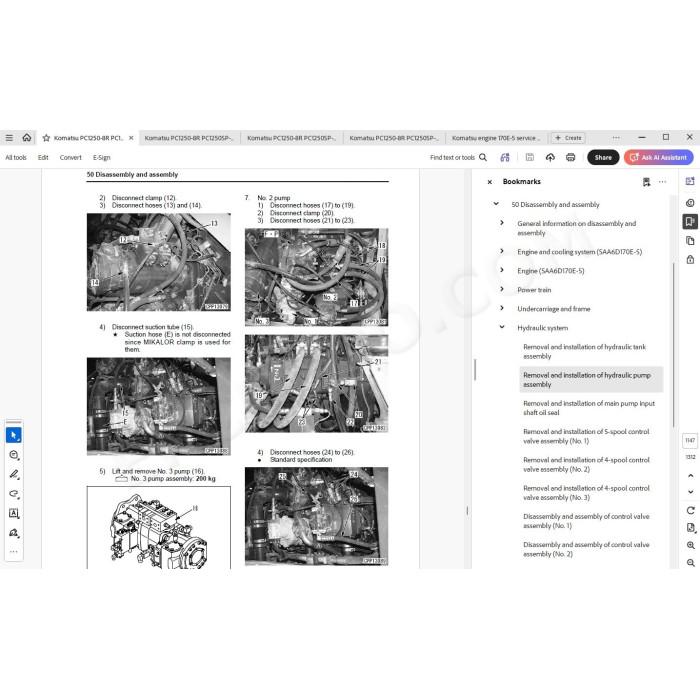Select the text box tool
The image size is (700, 700).
tap(13, 513)
